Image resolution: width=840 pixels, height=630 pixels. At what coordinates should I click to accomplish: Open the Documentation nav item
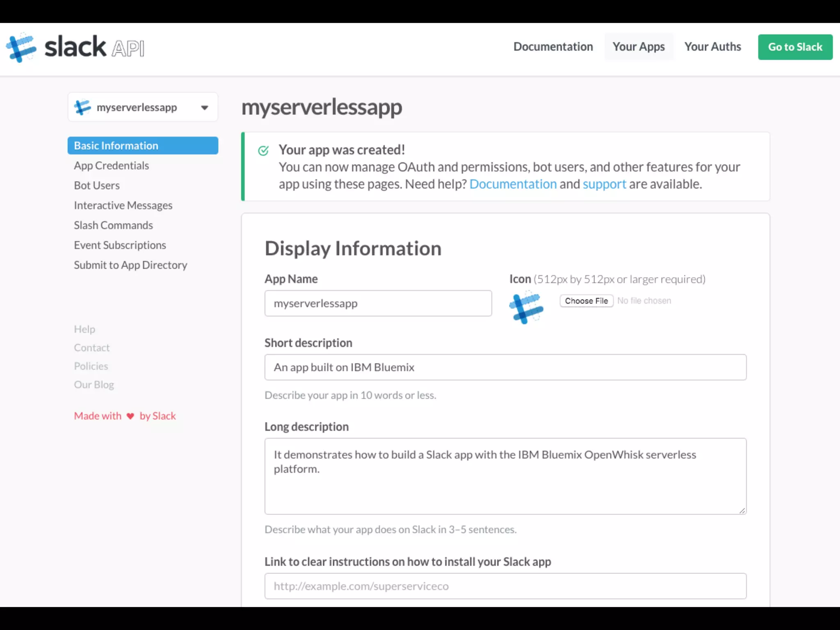pyautogui.click(x=553, y=47)
